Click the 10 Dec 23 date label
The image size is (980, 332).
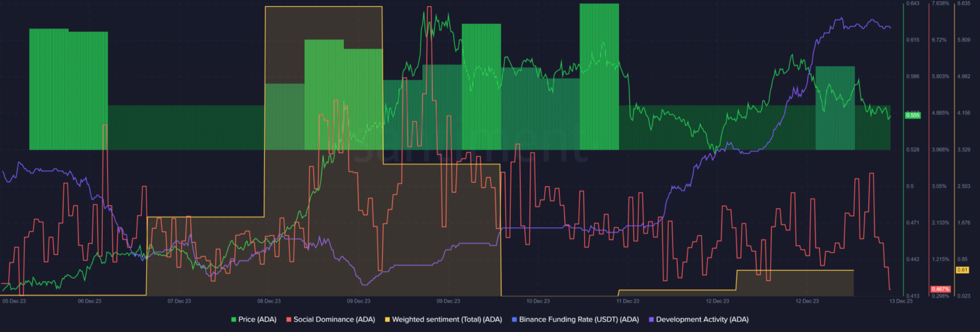[538, 301]
